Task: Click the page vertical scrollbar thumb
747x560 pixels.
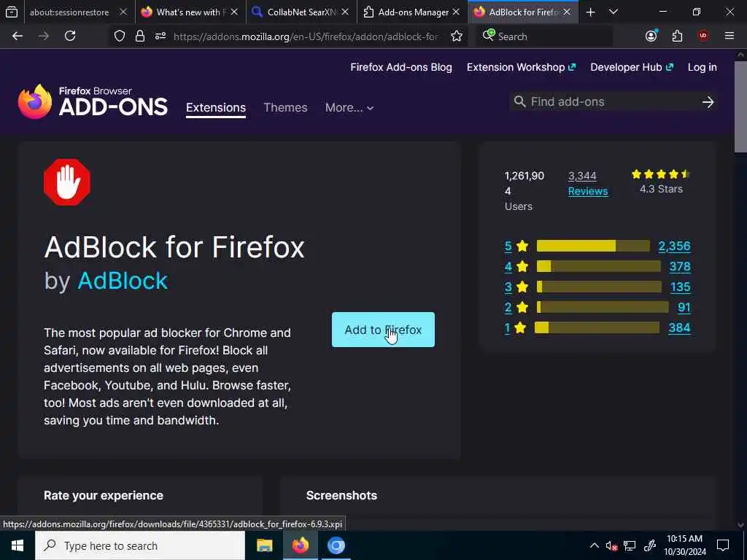Action: point(740,107)
